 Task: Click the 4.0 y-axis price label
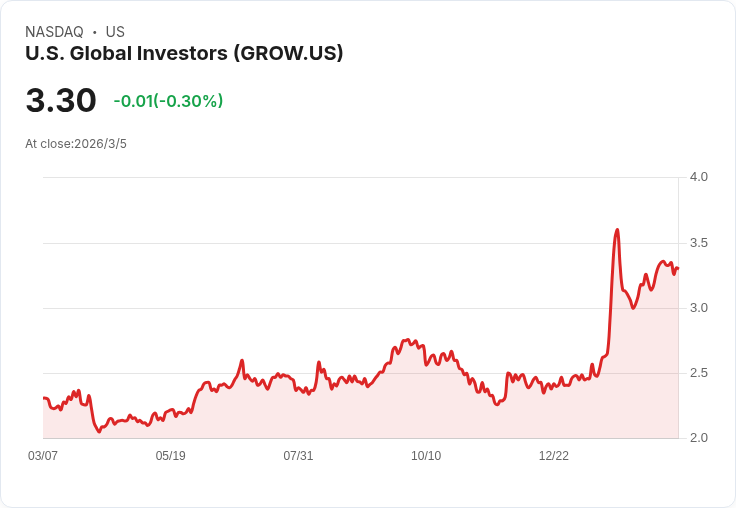tap(698, 177)
